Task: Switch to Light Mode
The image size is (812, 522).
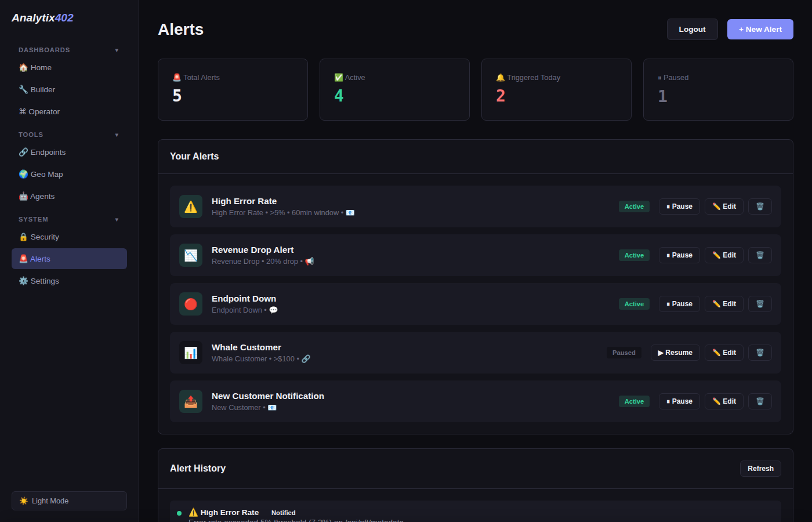Action: point(68,501)
